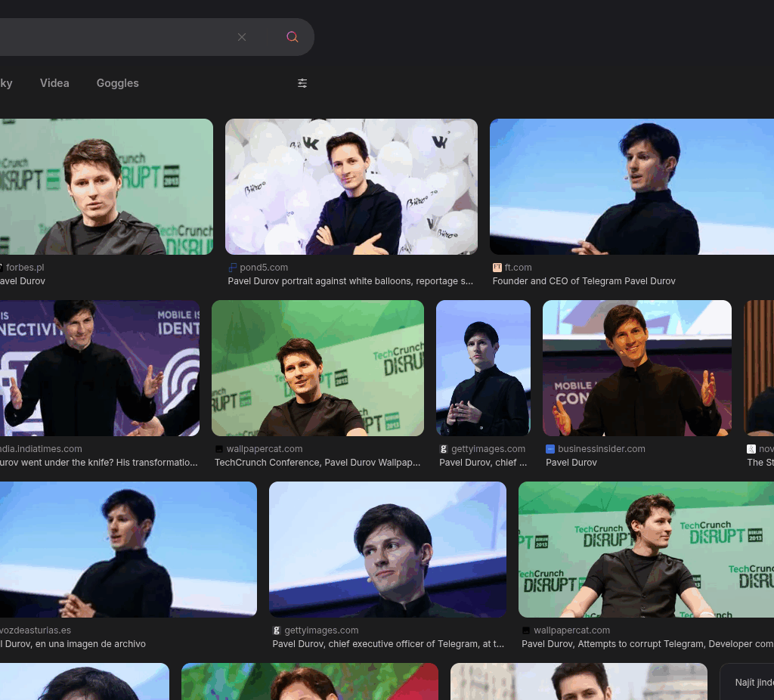The height and width of the screenshot is (700, 774).
Task: Switch to the Goggles tab
Action: [117, 83]
